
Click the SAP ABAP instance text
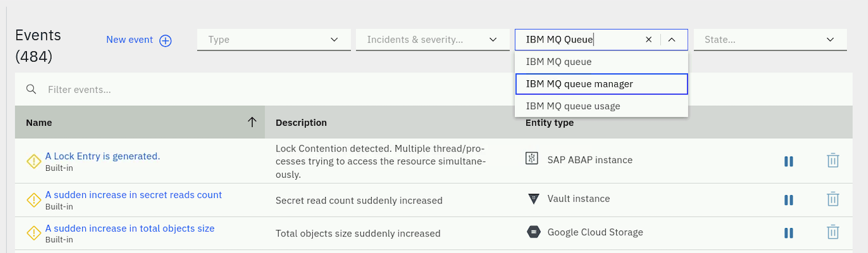point(590,160)
